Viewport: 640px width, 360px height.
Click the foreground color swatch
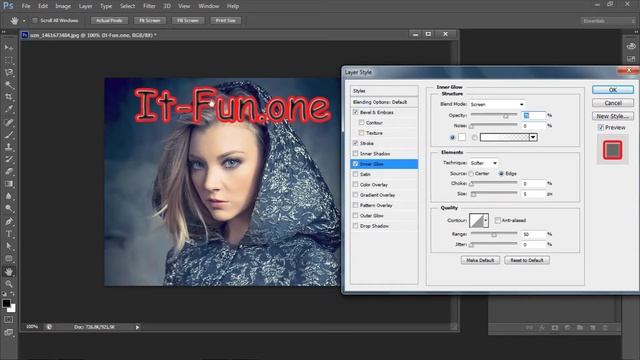[x=6, y=303]
